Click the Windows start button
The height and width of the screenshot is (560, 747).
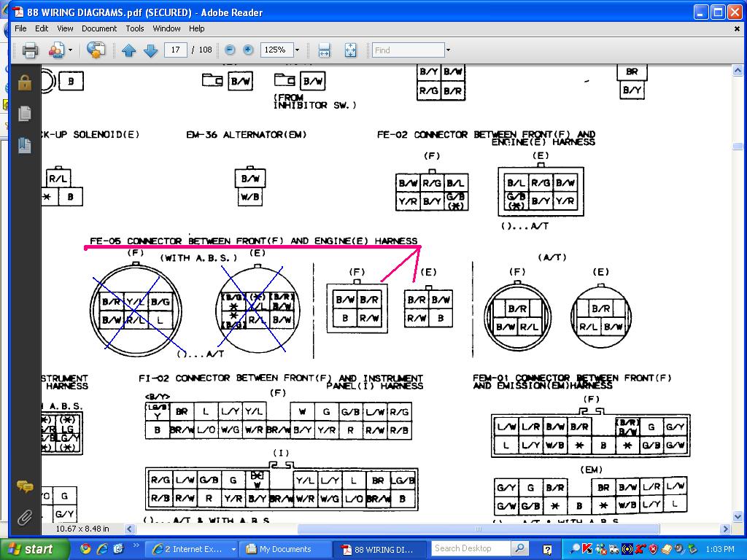pos(31,549)
